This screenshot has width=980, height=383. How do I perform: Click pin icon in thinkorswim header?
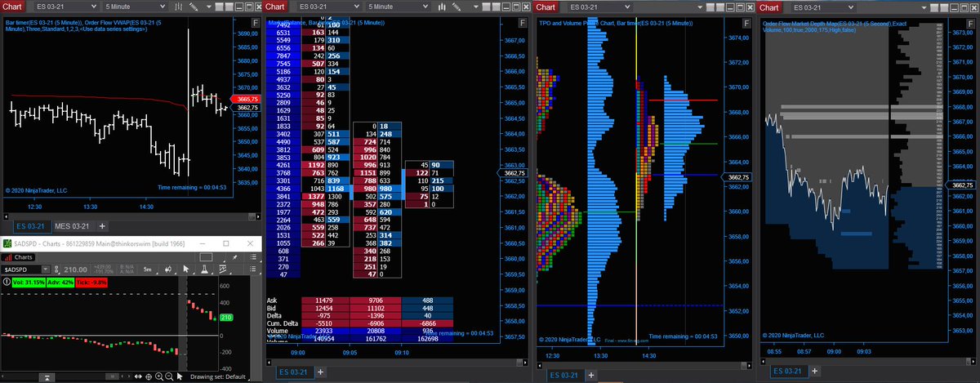click(x=234, y=257)
